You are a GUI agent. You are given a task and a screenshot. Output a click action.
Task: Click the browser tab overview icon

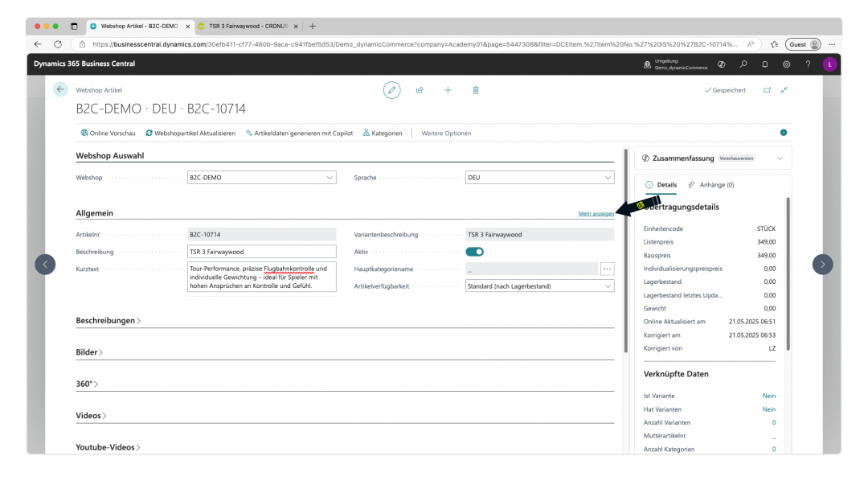click(x=74, y=26)
